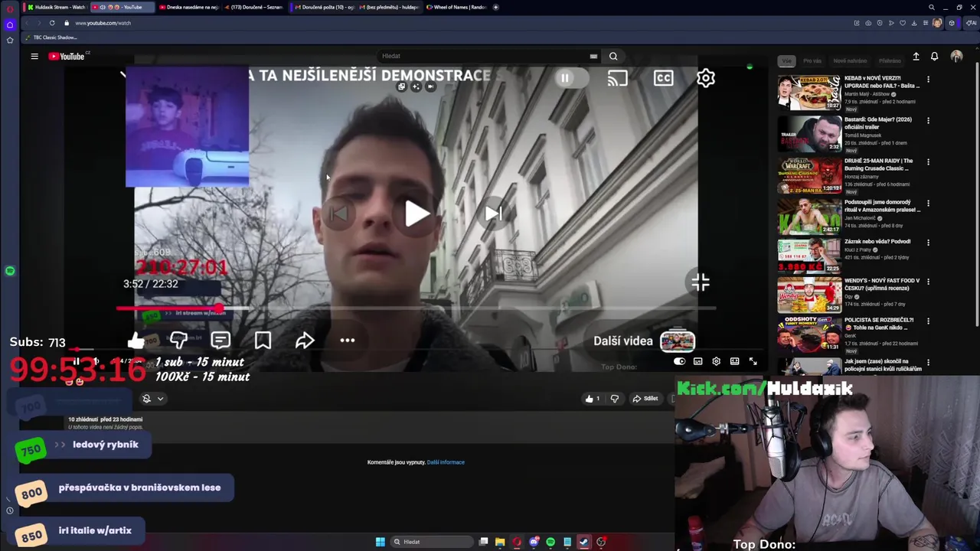
Task: Open options for the Zázrak nebo věda? video
Action: coord(928,242)
